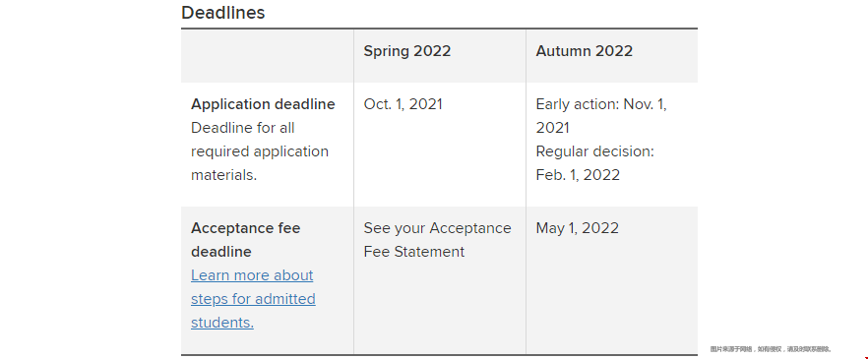The image size is (868, 359).
Task: Click the 'Deadline for all required' description line
Action: coord(242,128)
